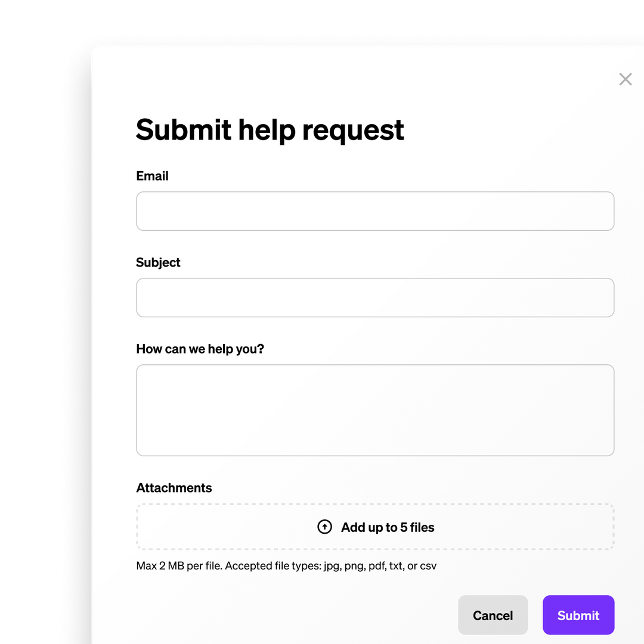Click the Email field label
Image resolution: width=644 pixels, height=644 pixels.
pyautogui.click(x=152, y=176)
